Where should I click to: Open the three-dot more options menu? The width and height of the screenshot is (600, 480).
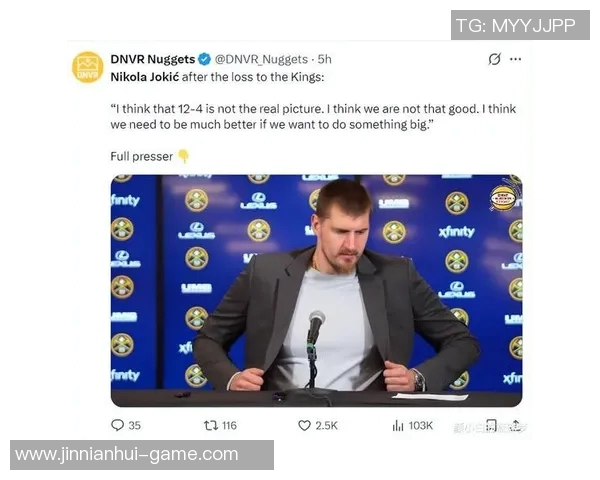515,59
